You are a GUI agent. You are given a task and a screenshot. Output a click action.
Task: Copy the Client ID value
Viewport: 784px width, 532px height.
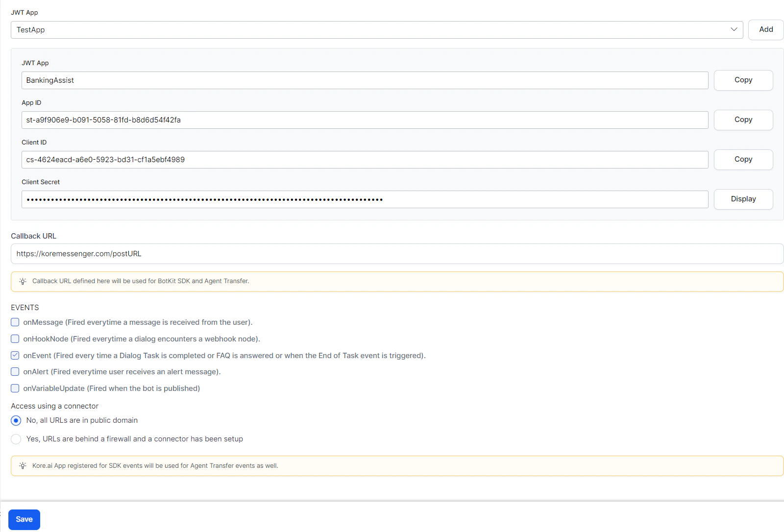pos(743,160)
